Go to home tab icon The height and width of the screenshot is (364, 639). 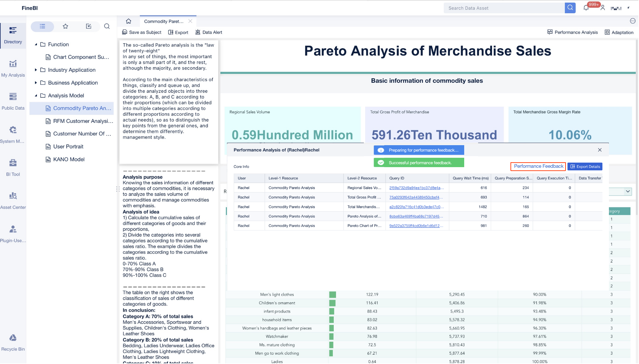(x=129, y=21)
